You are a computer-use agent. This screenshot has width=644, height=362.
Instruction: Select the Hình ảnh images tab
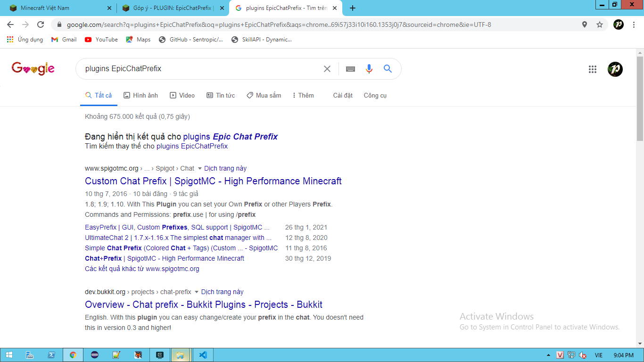point(141,95)
